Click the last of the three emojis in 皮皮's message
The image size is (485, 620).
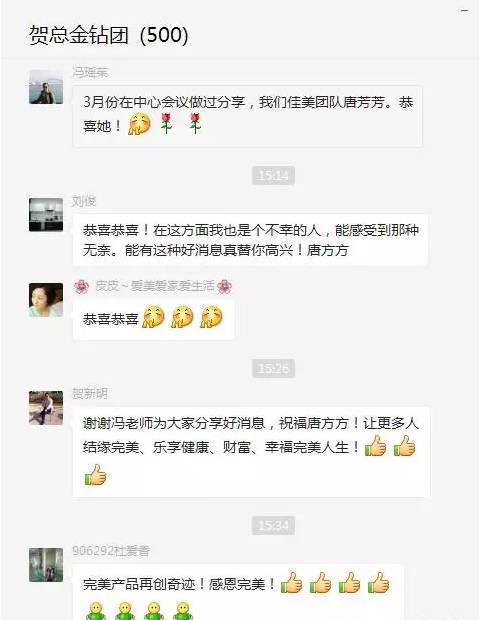point(212,317)
